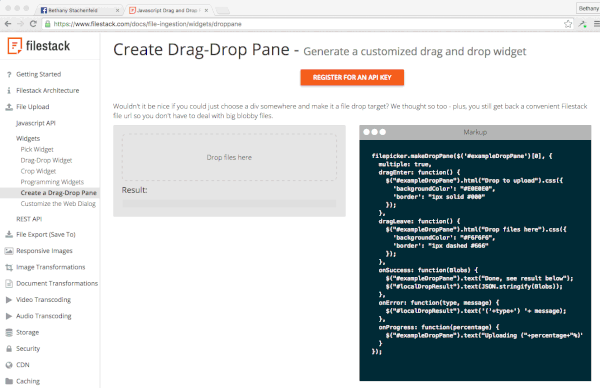Open the Drag-Drop Widget page

(46, 160)
